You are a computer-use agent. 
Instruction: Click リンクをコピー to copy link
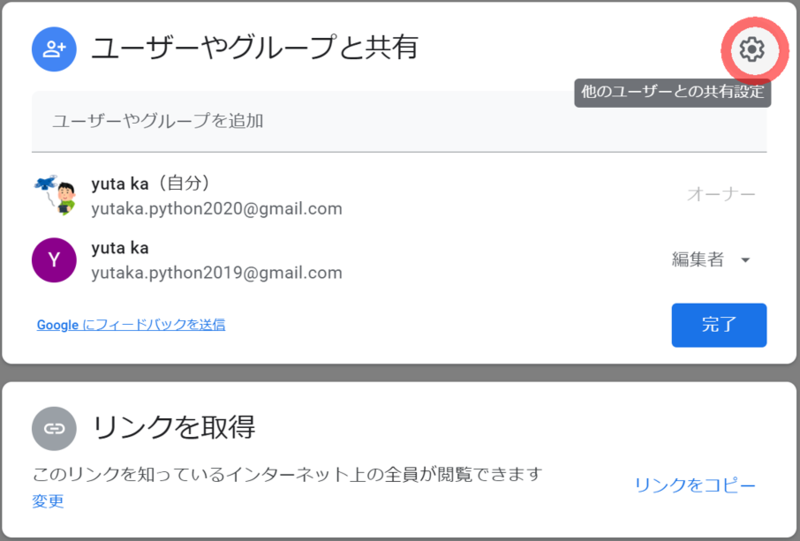[x=695, y=485]
